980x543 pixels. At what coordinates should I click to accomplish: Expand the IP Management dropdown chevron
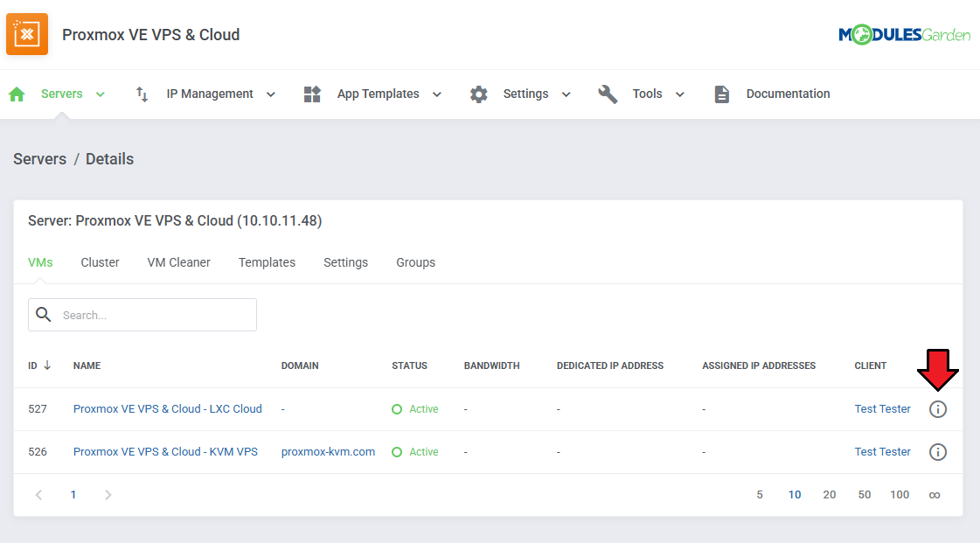[x=271, y=94]
